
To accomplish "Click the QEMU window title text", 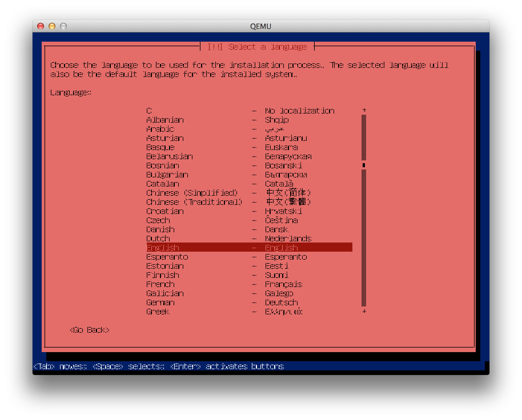I will click(260, 26).
